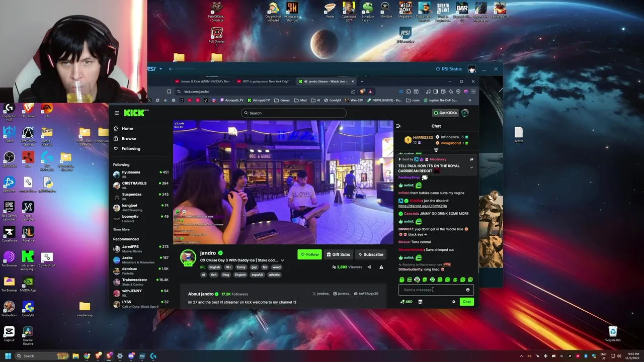The height and width of the screenshot is (362, 644).
Task: Unpin the pinned chat message icon
Action: [471, 159]
